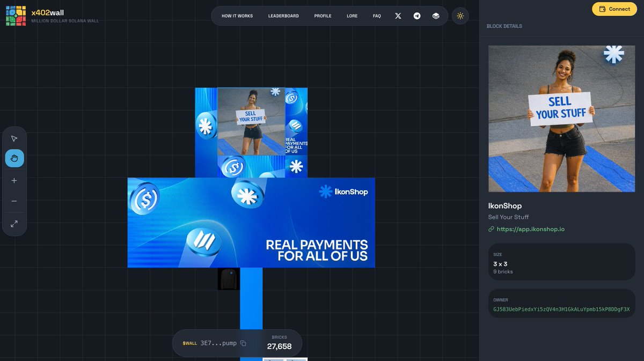Click the IkonShop block title
This screenshot has width=644, height=361.
click(505, 206)
